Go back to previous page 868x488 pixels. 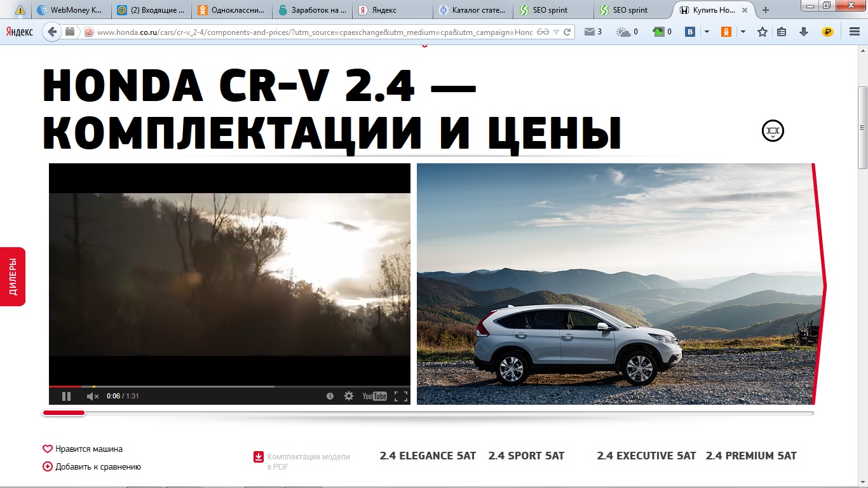click(53, 32)
